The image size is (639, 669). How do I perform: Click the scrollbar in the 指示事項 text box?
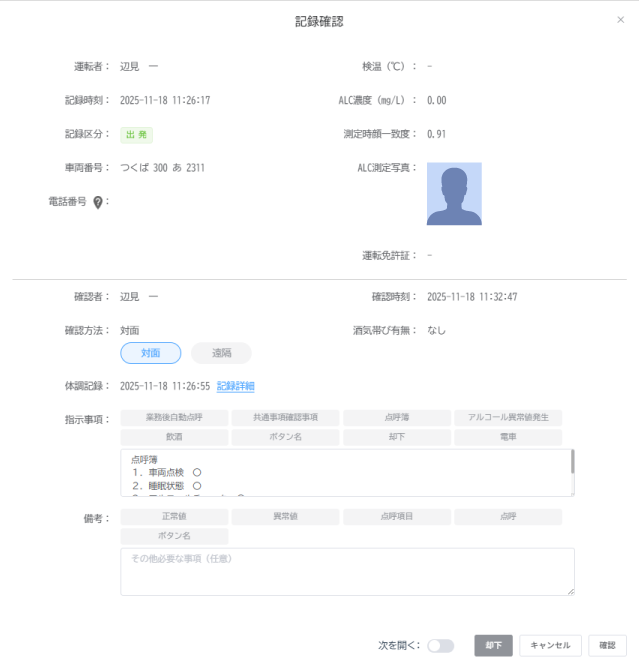pos(572,462)
